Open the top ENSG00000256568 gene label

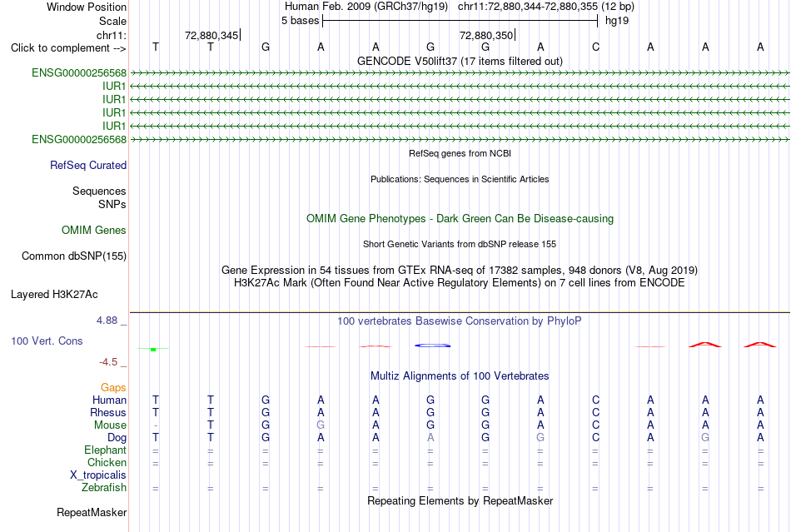click(79, 72)
